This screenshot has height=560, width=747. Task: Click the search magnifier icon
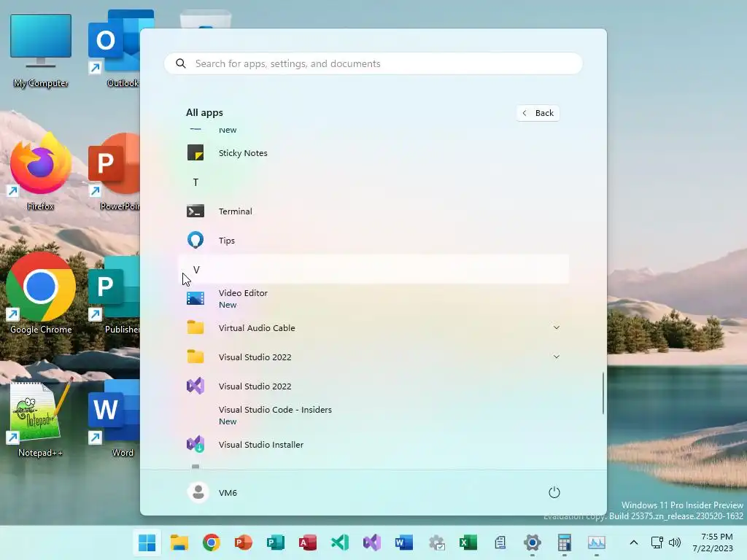[x=181, y=63]
